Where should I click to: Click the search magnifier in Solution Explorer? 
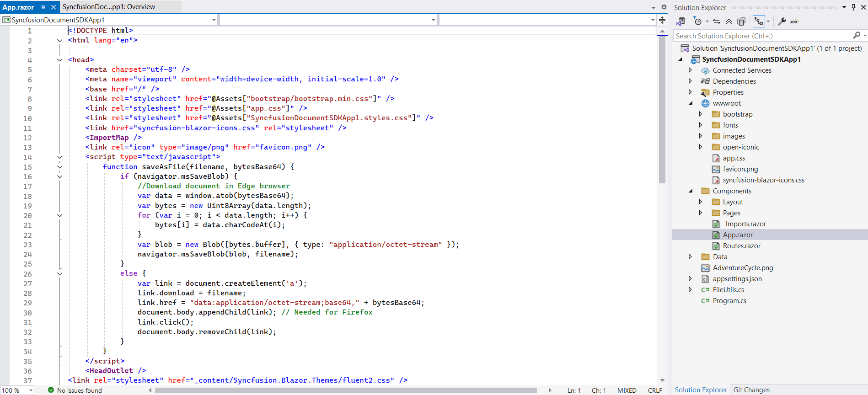857,35
